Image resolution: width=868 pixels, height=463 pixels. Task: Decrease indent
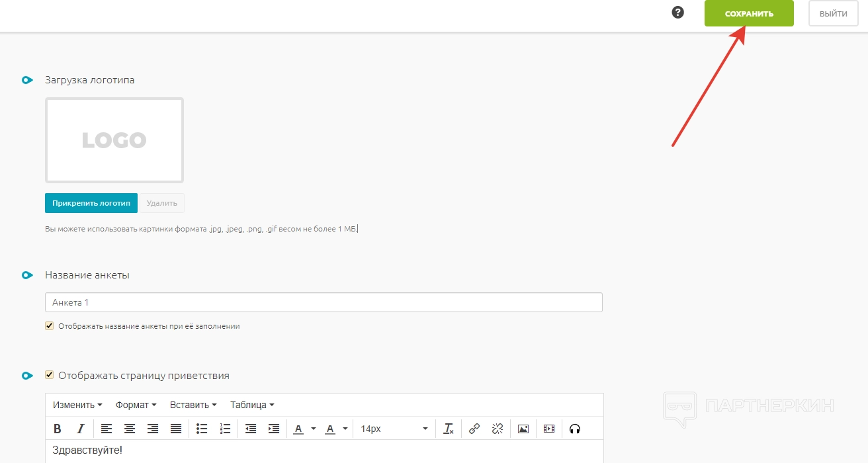[x=251, y=429]
